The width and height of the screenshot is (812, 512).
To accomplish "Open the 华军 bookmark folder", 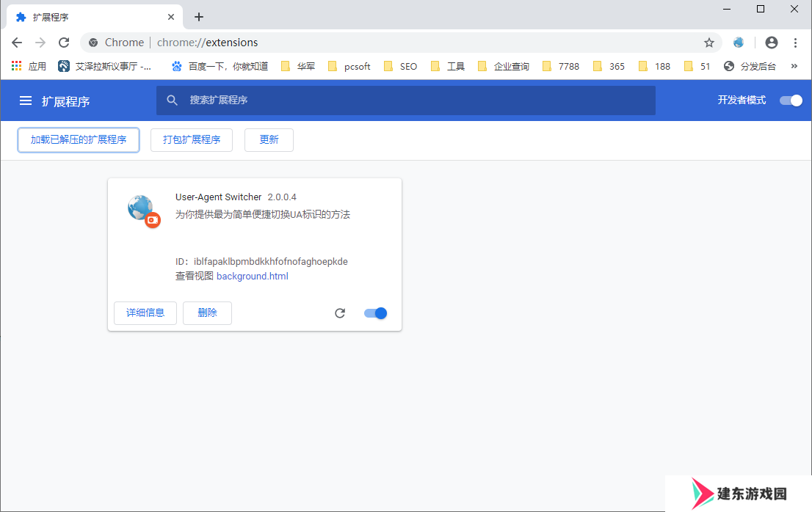I will [298, 66].
